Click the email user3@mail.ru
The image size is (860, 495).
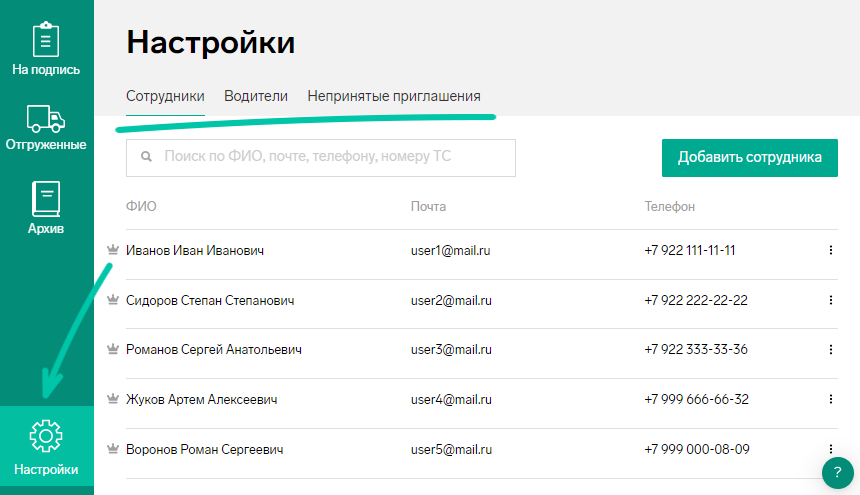[451, 350]
